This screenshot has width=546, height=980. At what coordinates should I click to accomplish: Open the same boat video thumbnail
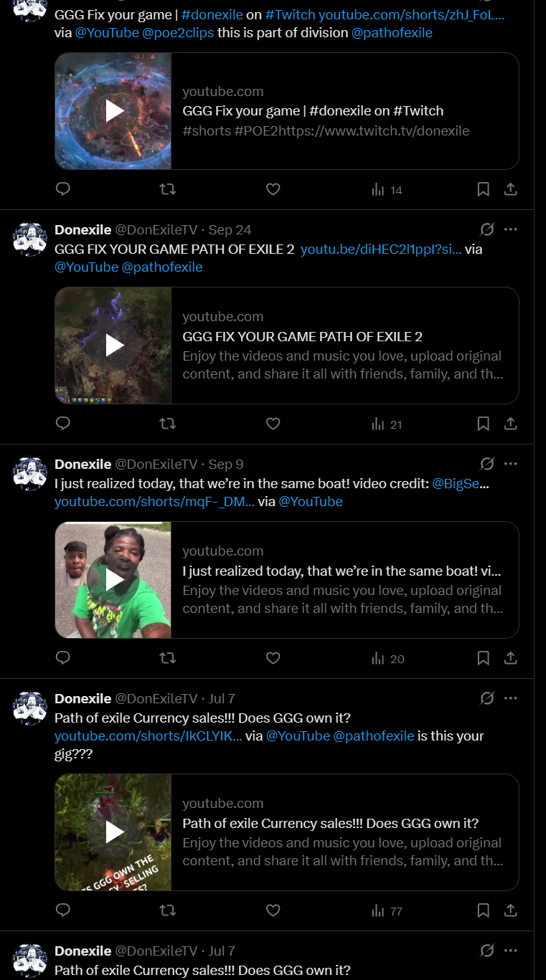click(113, 580)
